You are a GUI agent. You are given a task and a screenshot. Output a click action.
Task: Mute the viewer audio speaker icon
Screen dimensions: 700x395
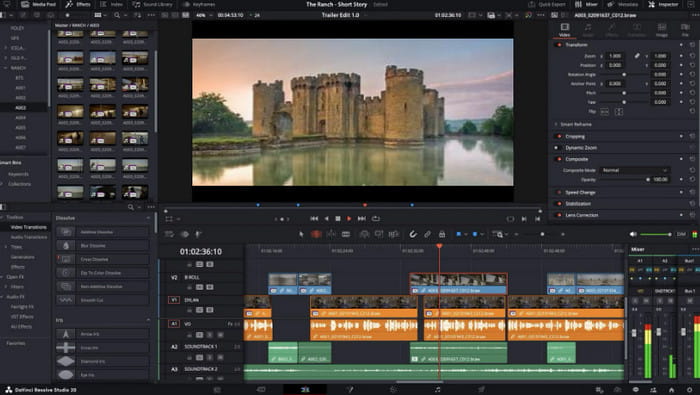pos(633,234)
